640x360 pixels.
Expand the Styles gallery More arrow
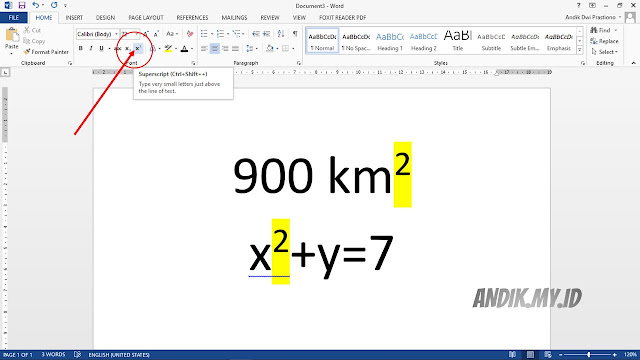pos(580,50)
